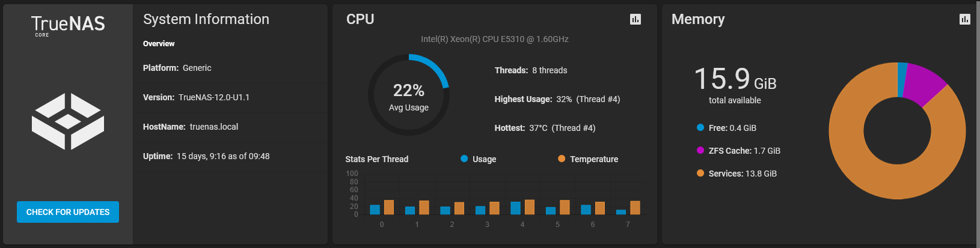Click the orange Temperature legend dot
This screenshot has height=248, width=980.
click(x=562, y=159)
